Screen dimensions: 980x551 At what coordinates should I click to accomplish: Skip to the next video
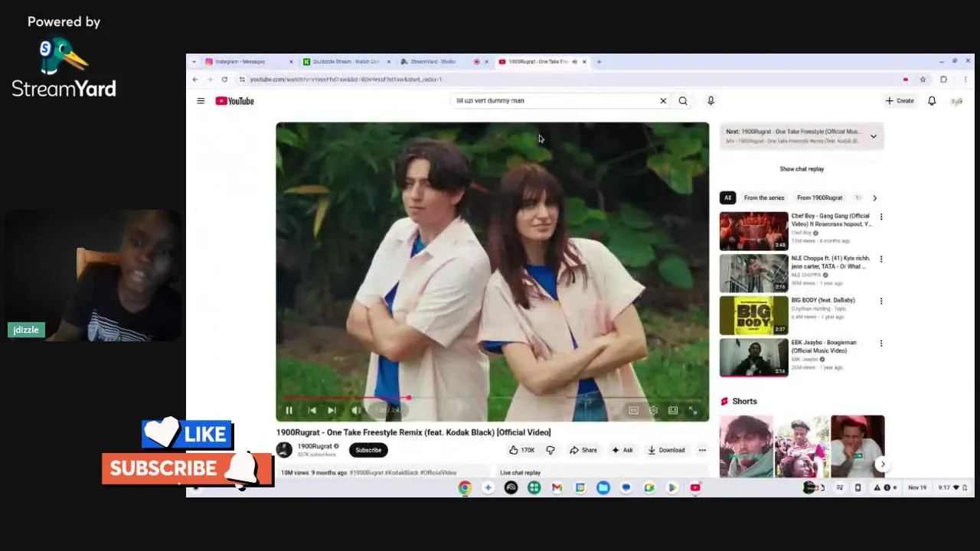(x=332, y=411)
